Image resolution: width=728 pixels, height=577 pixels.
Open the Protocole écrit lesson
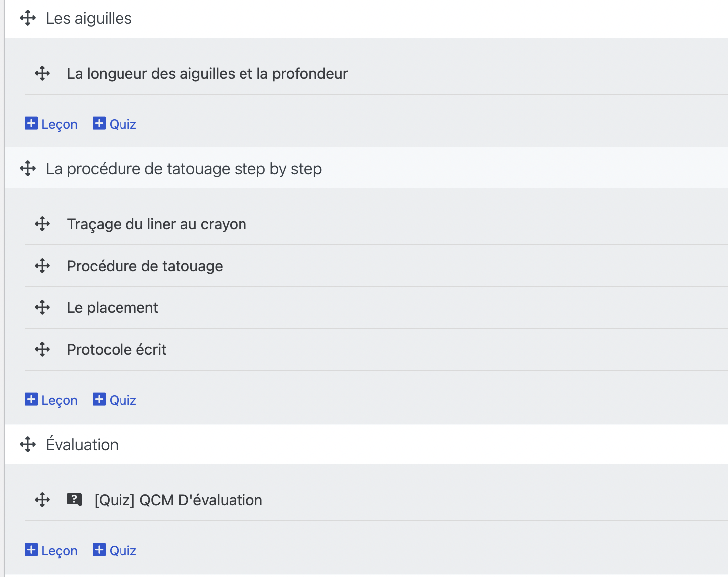117,350
